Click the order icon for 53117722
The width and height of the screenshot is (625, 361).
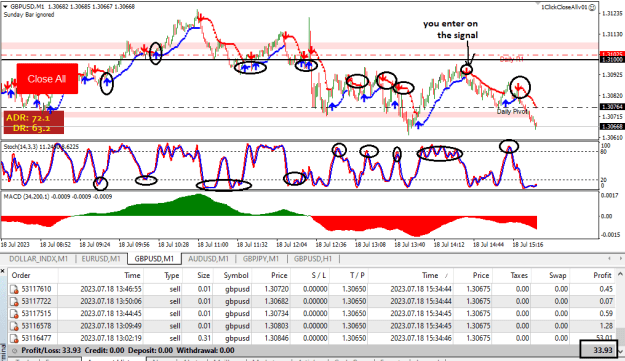[x=14, y=302]
